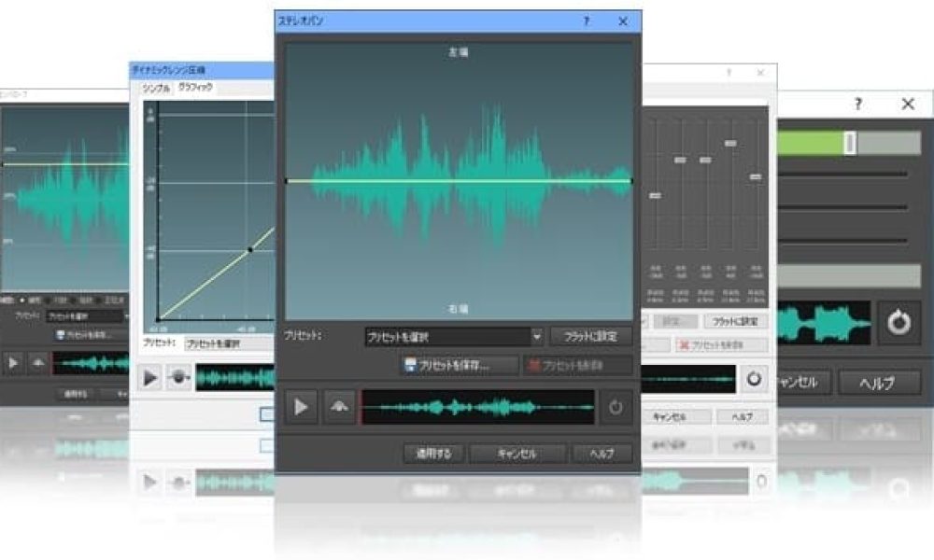Click bypass icon in Dynamic Range Compression window

178,377
